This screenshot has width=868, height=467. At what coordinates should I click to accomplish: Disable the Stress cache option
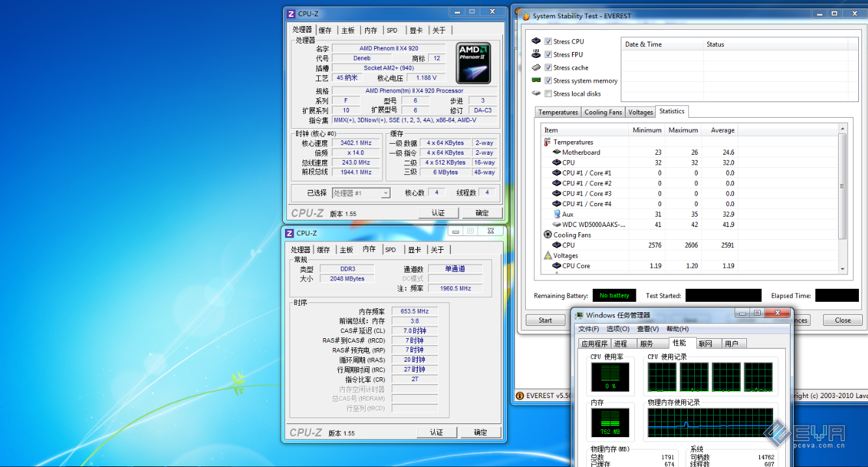[549, 68]
